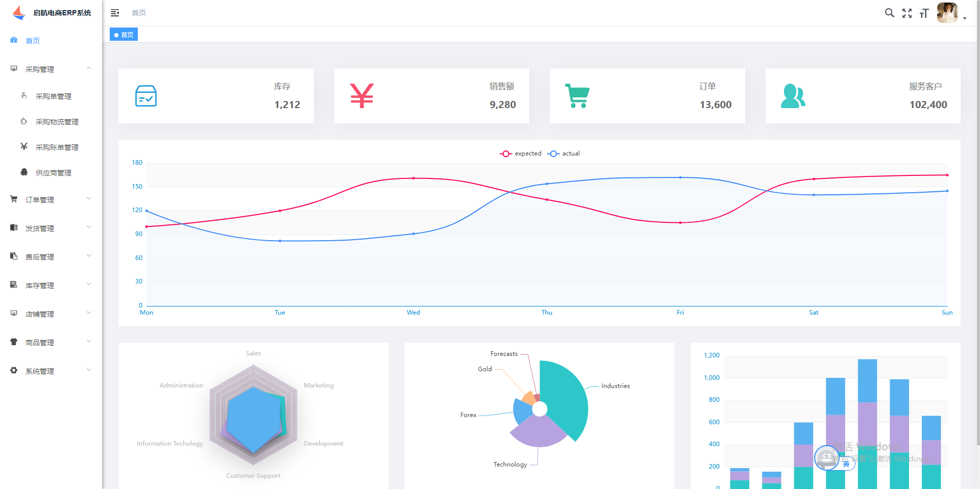Click the 采购物流管理 icon
This screenshot has width=980, height=489.
pos(24,121)
